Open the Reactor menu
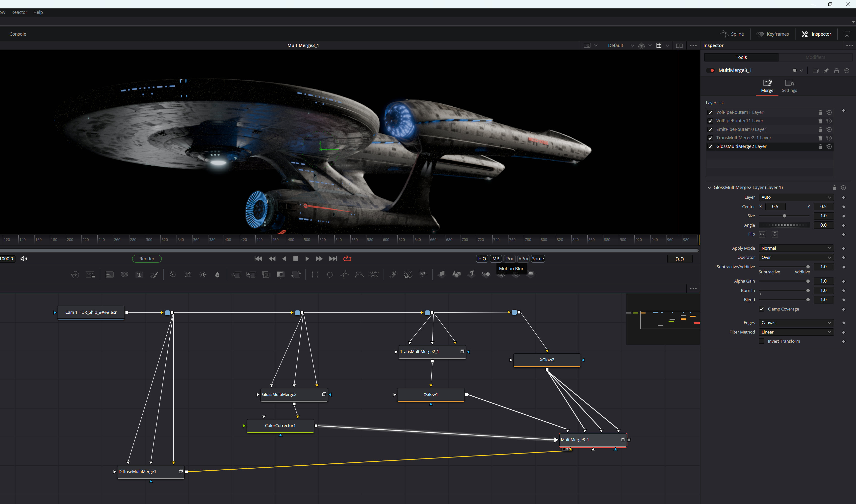 coord(19,12)
